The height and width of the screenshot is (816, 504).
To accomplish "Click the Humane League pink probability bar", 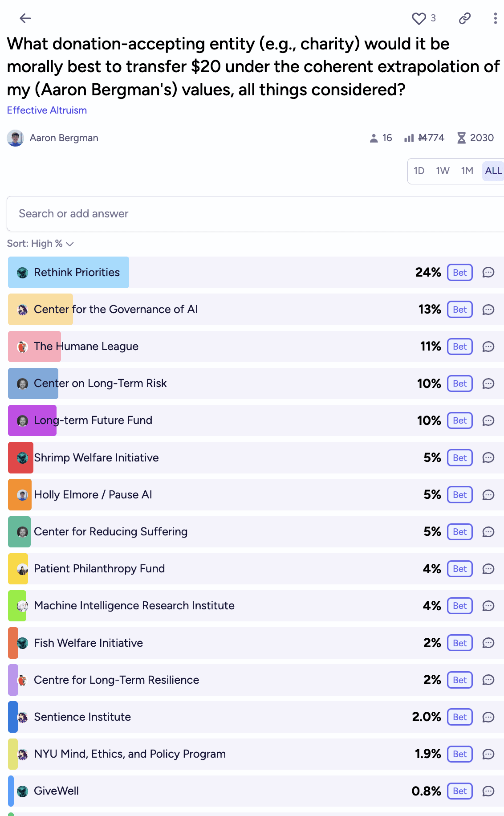I will coord(34,347).
